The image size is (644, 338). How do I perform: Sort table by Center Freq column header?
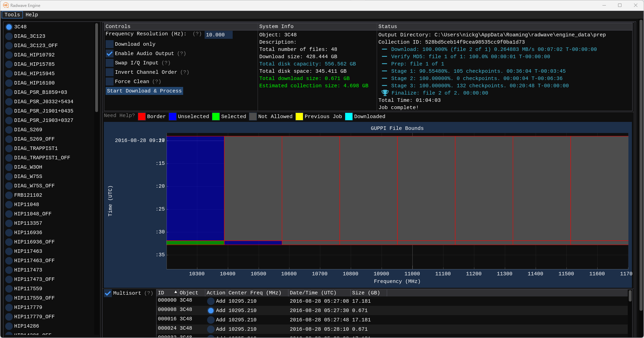[254, 293]
